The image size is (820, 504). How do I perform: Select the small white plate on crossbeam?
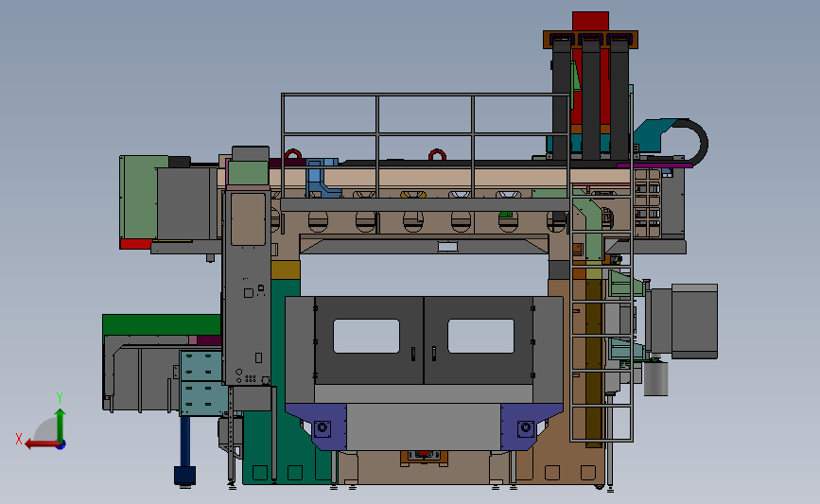point(447,246)
